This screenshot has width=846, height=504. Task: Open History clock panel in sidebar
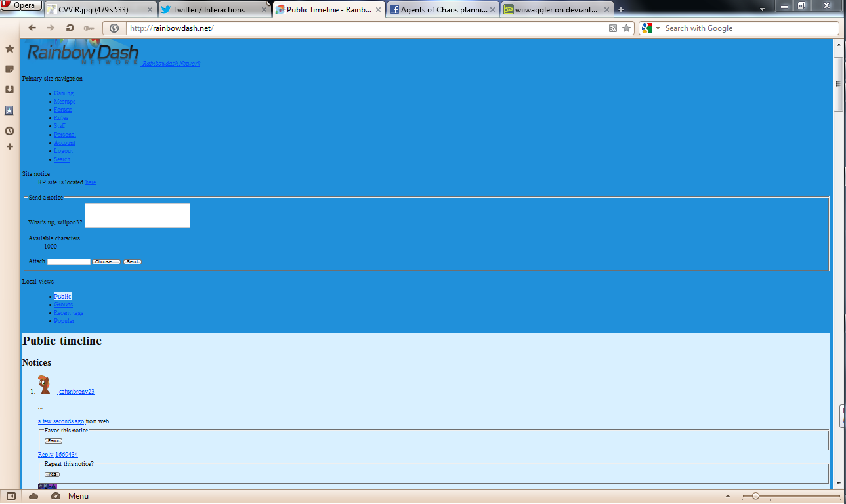9,131
